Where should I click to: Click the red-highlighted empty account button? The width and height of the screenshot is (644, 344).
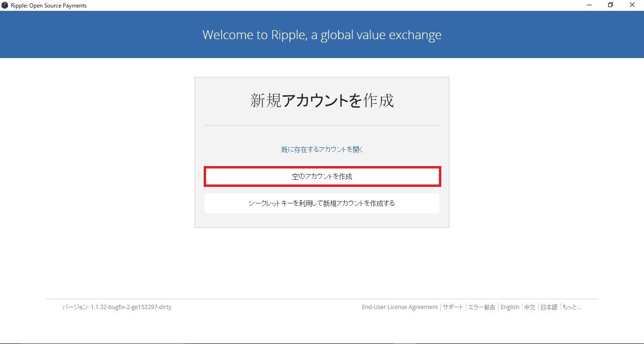point(322,176)
